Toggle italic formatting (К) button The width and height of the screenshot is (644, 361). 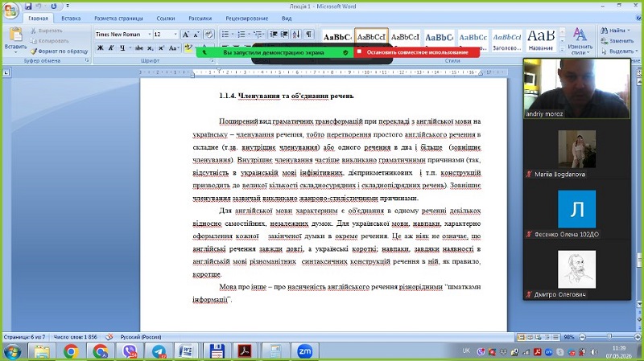(x=111, y=48)
